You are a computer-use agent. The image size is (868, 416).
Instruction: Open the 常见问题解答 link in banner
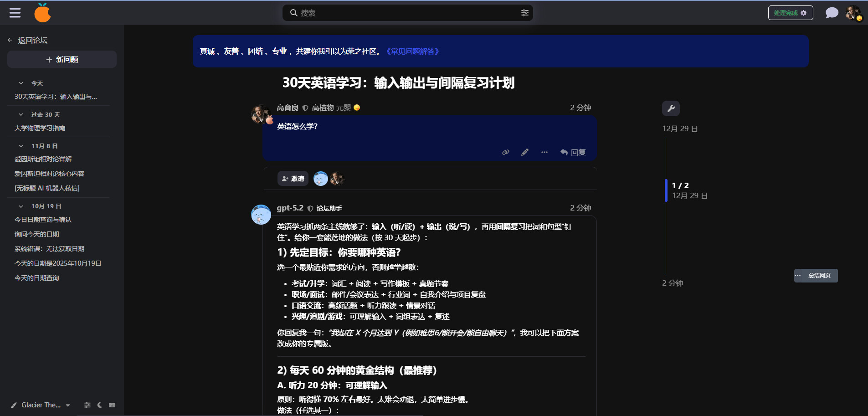412,51
